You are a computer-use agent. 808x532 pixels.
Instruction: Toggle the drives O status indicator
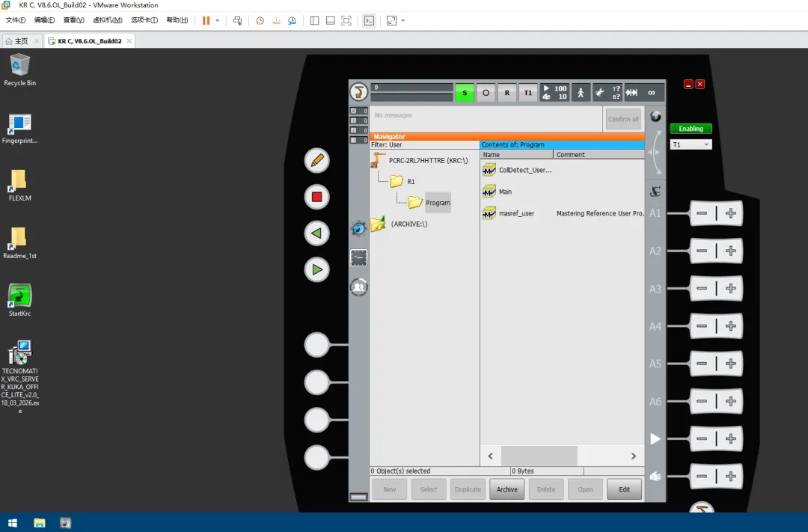[x=486, y=93]
